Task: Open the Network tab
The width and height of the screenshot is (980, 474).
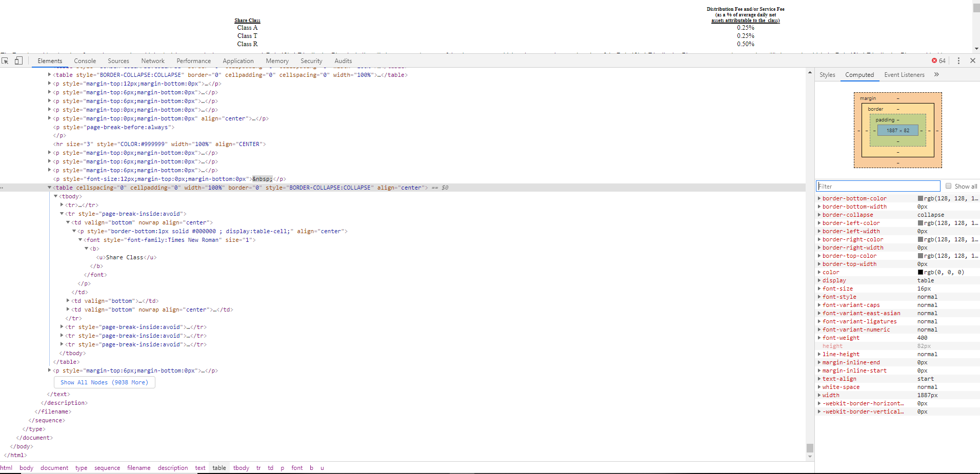Action: click(x=153, y=60)
